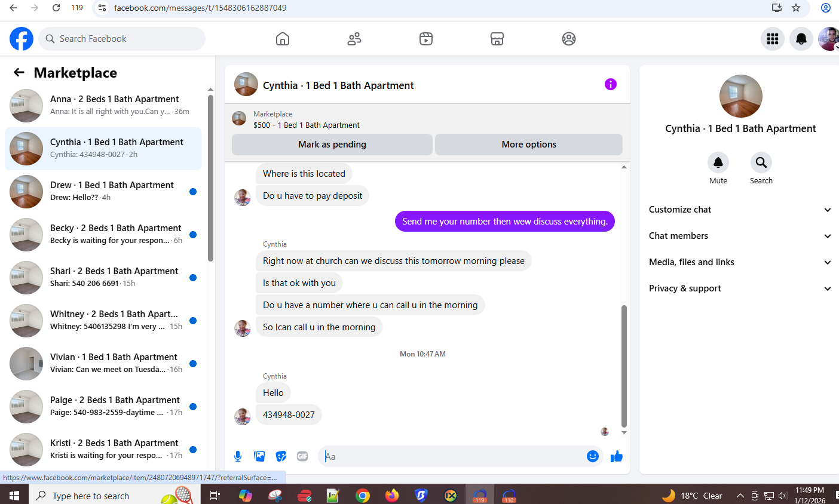This screenshot has width=839, height=504.
Task: Open the Home feed icon
Action: [283, 39]
